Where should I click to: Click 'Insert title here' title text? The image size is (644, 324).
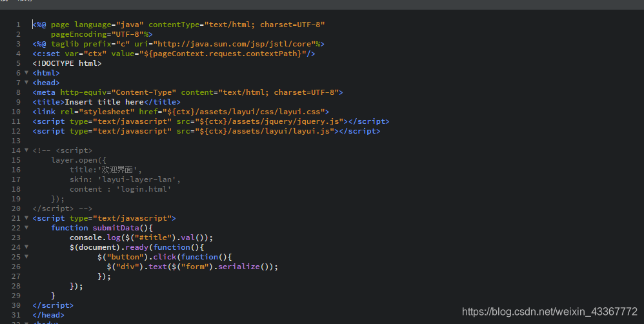(105, 102)
